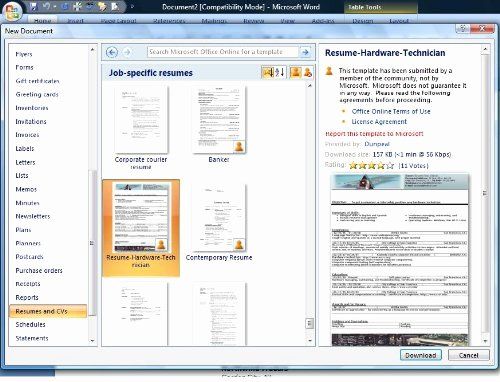
Task: Open Office Online Terms of Use link
Action: click(x=391, y=111)
